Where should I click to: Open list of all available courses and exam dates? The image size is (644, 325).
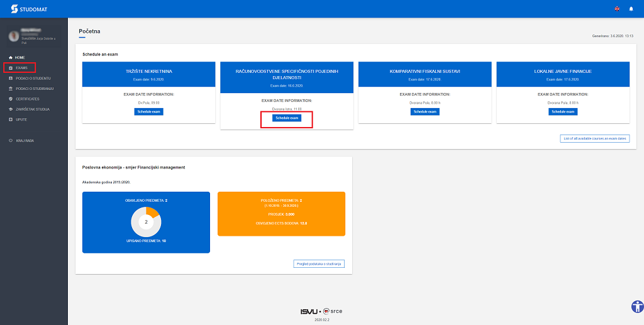[x=594, y=138]
